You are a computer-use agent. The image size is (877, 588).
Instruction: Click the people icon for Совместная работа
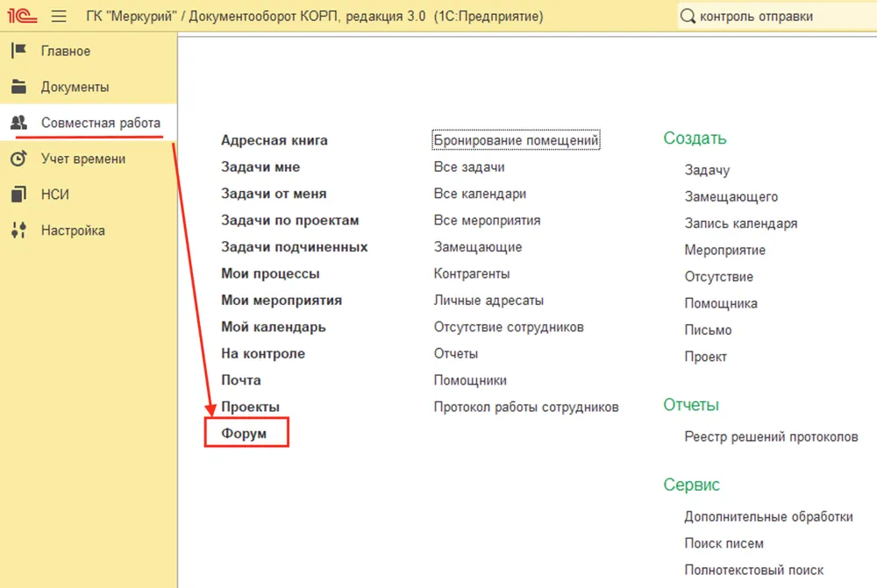[18, 123]
